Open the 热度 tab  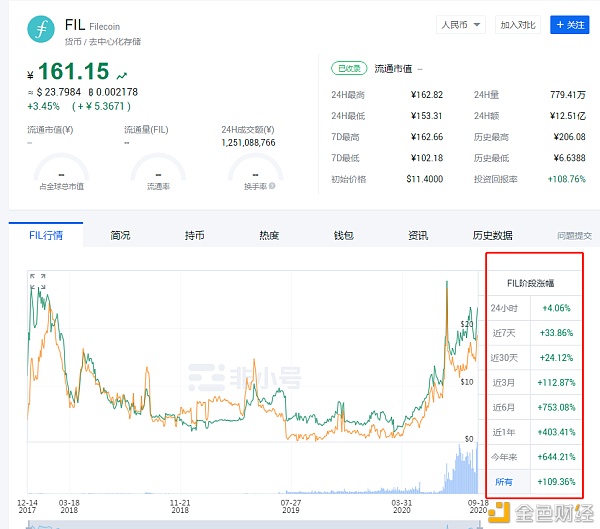tap(269, 235)
